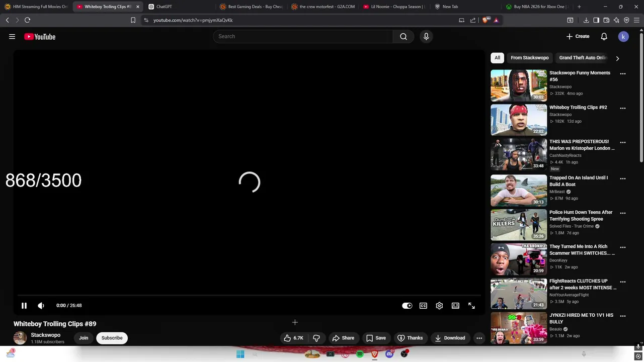Send Thanks to the creator
This screenshot has height=362, width=644.
click(410, 338)
